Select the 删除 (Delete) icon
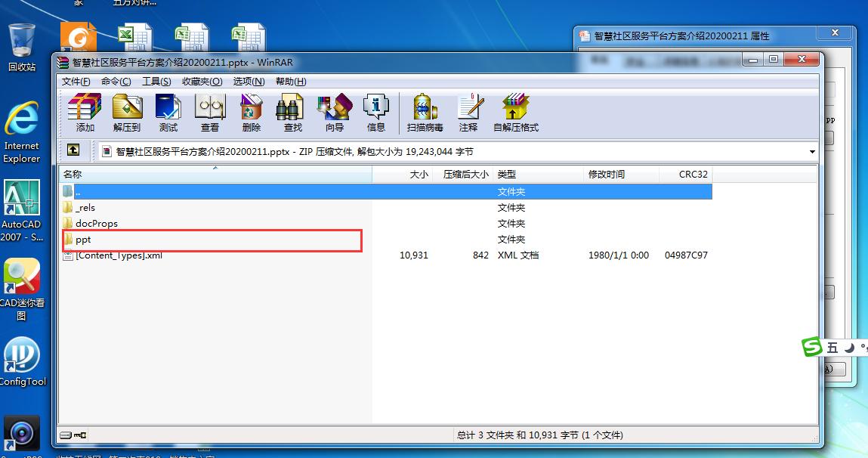The image size is (868, 458). pos(250,112)
